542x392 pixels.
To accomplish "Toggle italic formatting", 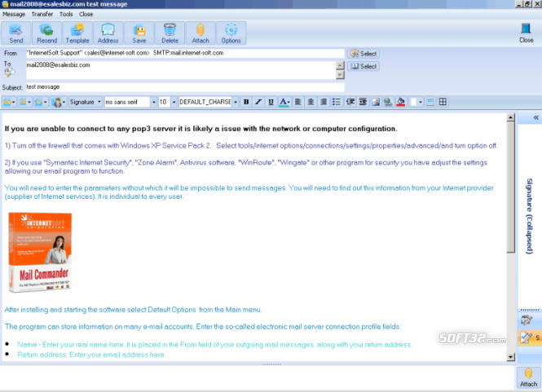I will tap(258, 102).
